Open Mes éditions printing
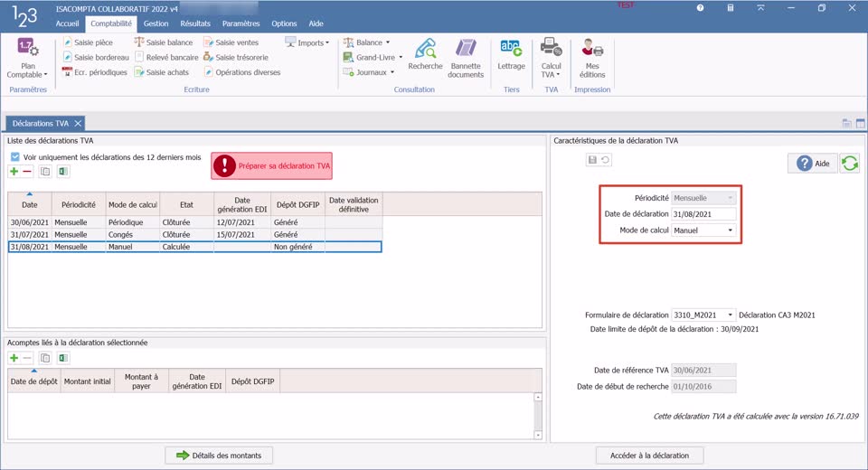This screenshot has height=470, width=868. pyautogui.click(x=592, y=58)
